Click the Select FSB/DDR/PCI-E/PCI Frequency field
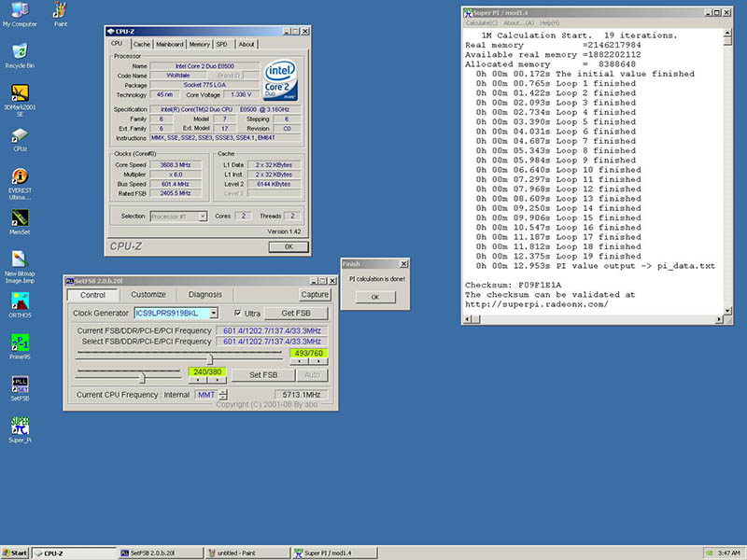Screen dimensions: 747x560 point(272,342)
